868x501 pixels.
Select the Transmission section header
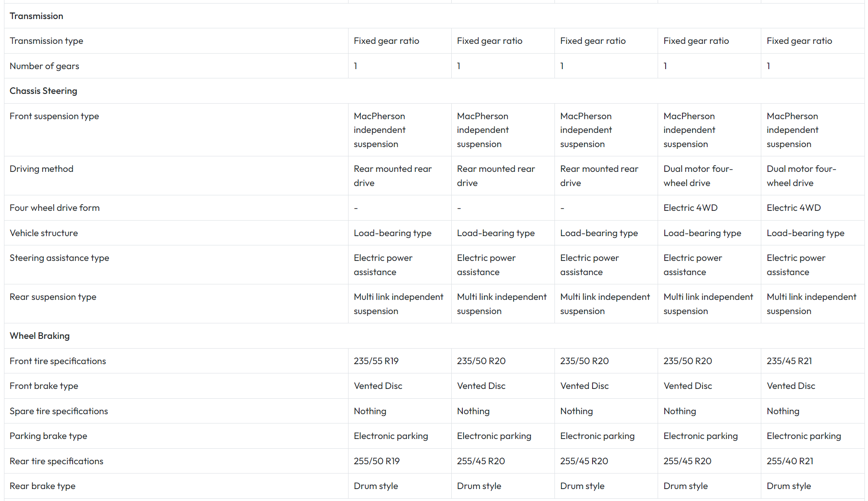(36, 16)
